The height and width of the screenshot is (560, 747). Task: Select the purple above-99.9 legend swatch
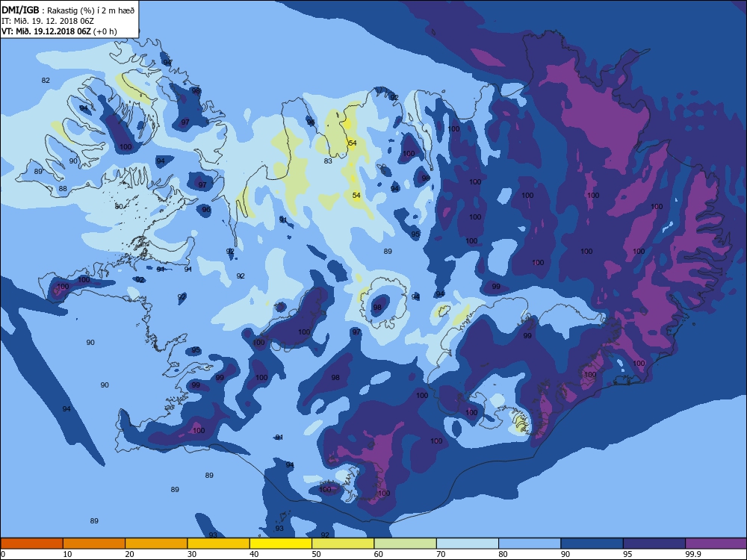(x=716, y=544)
